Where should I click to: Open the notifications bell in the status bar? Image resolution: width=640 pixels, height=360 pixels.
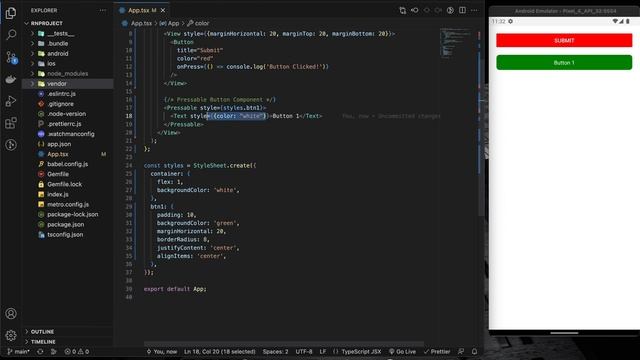click(x=474, y=351)
